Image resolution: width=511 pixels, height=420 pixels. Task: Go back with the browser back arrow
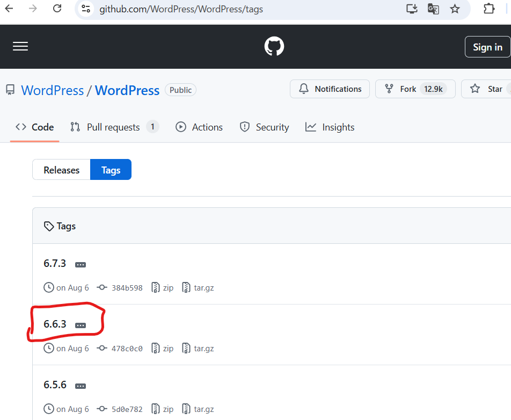click(9, 9)
